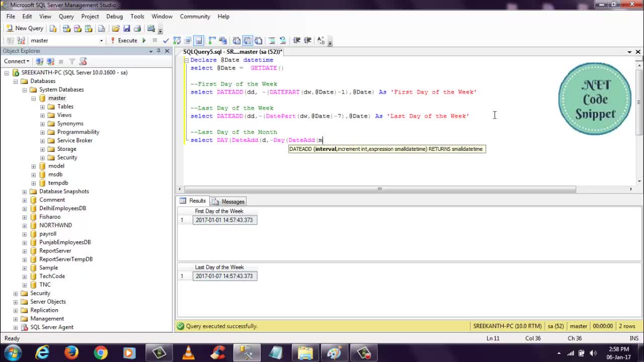Click the 2017-01-01 result cell
The height and width of the screenshot is (362, 644).
pos(224,220)
